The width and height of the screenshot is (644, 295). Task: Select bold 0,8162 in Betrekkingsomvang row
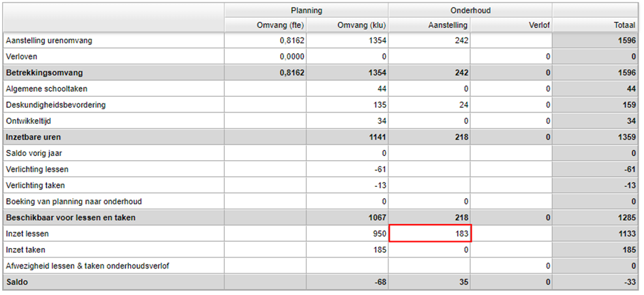point(291,73)
